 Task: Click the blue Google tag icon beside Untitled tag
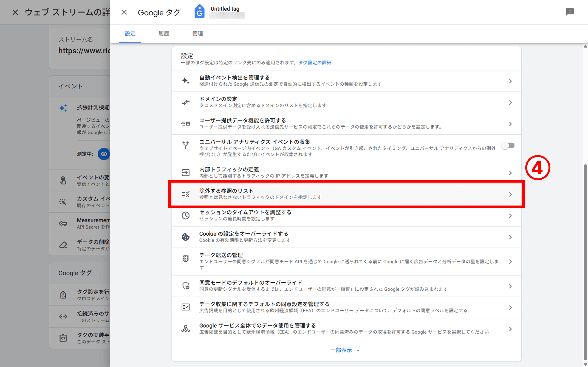coord(199,12)
